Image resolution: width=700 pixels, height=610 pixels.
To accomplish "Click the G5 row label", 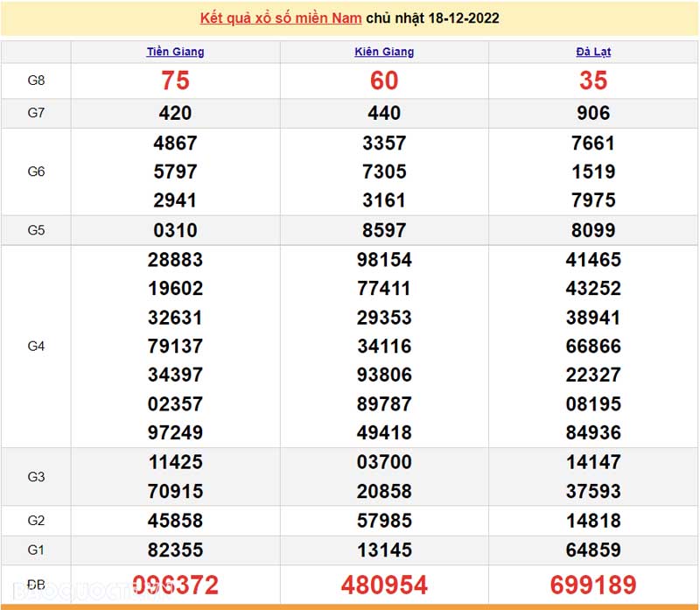I will pyautogui.click(x=36, y=230).
